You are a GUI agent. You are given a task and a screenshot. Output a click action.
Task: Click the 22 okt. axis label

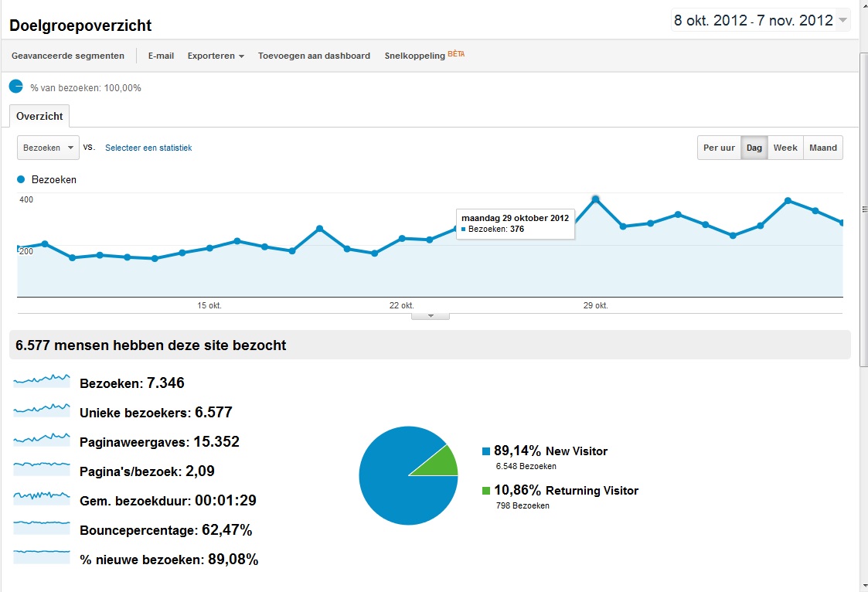(x=401, y=305)
